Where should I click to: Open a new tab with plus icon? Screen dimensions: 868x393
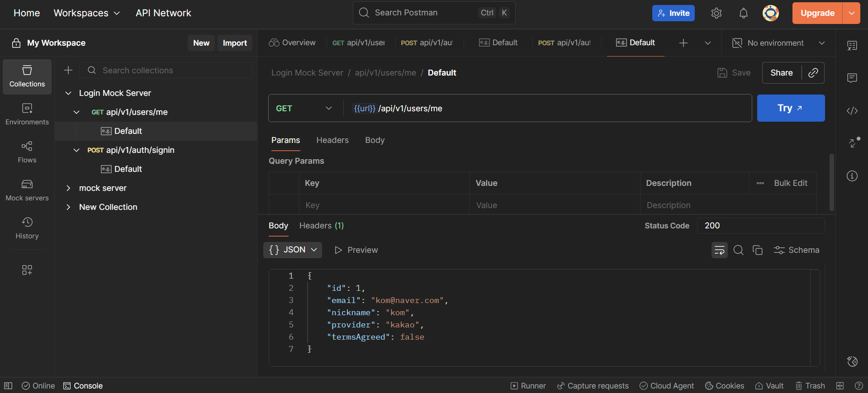pos(683,43)
